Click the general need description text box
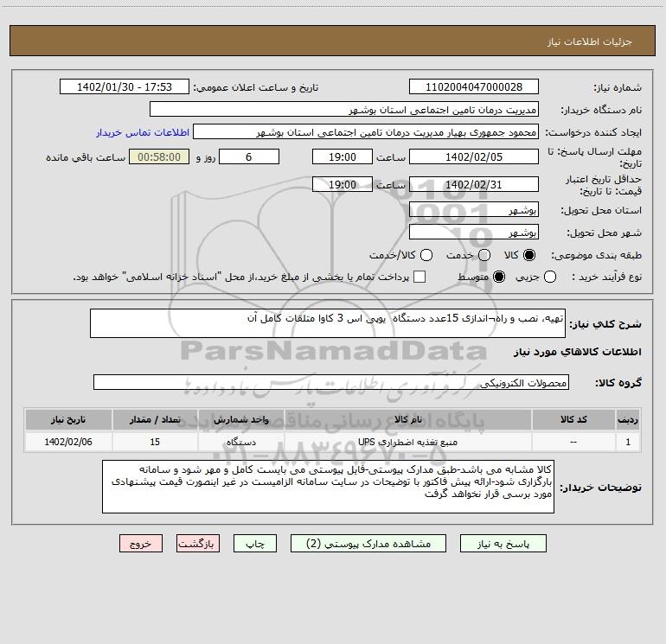Viewport: 666px width, 644px height. click(x=328, y=323)
